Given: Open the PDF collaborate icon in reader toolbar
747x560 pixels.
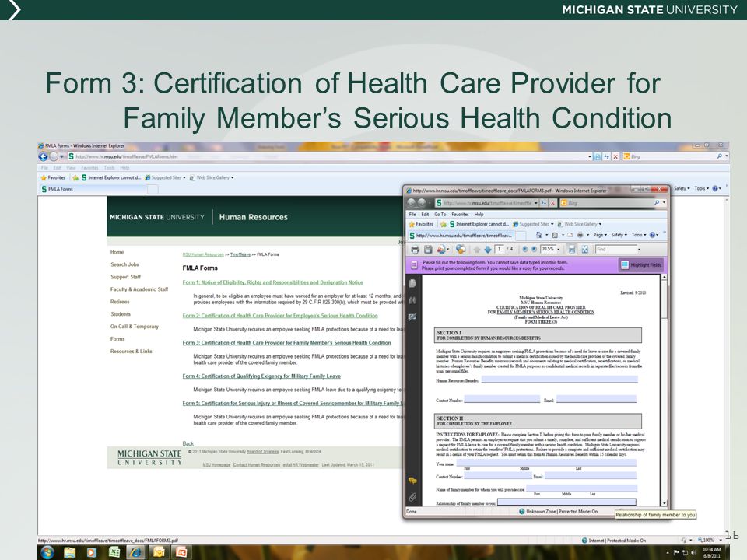Looking at the screenshot, I should coord(461,249).
